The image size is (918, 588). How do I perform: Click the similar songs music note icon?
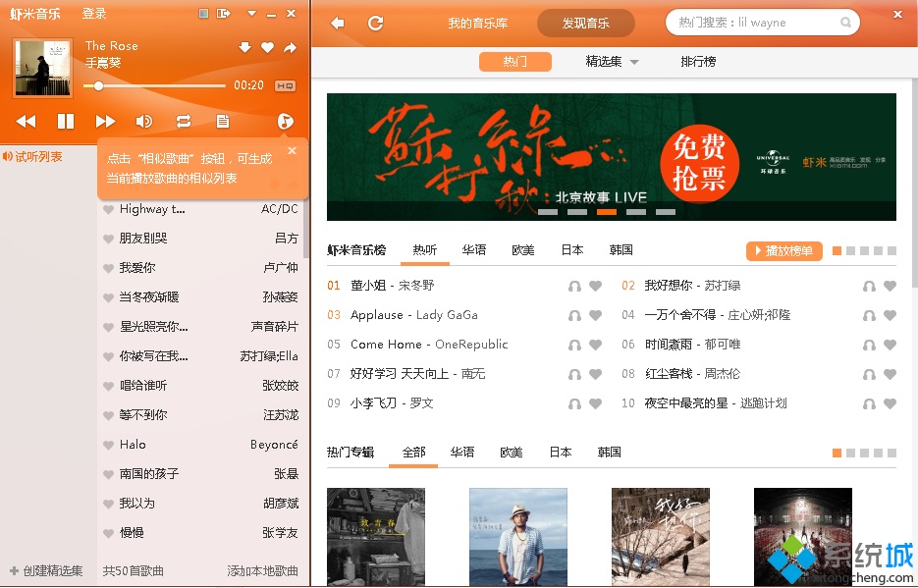pos(285,121)
